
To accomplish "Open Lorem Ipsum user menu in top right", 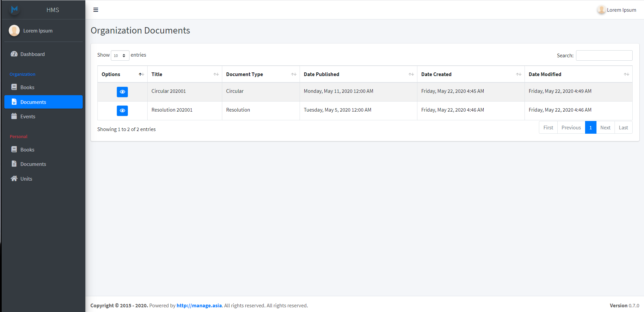I will [x=617, y=10].
